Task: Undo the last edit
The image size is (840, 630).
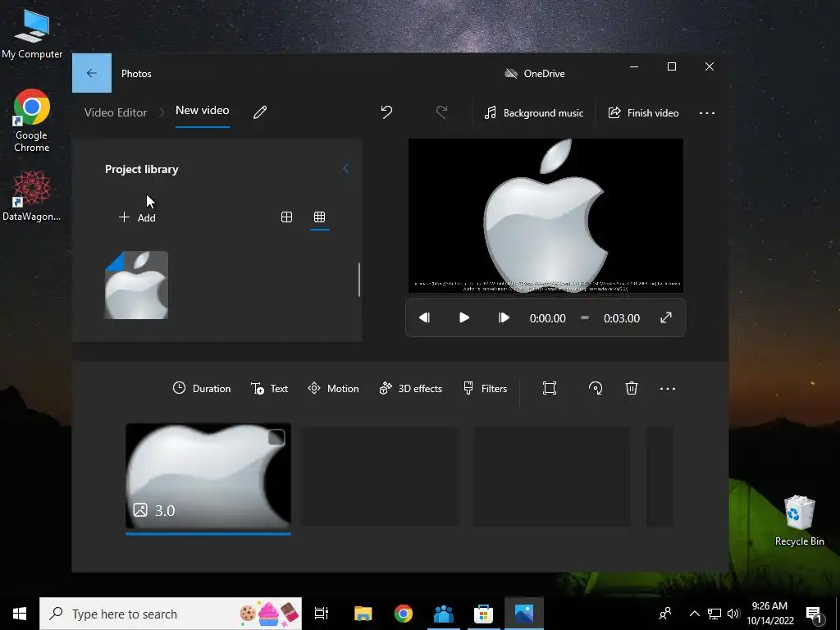Action: (386, 112)
